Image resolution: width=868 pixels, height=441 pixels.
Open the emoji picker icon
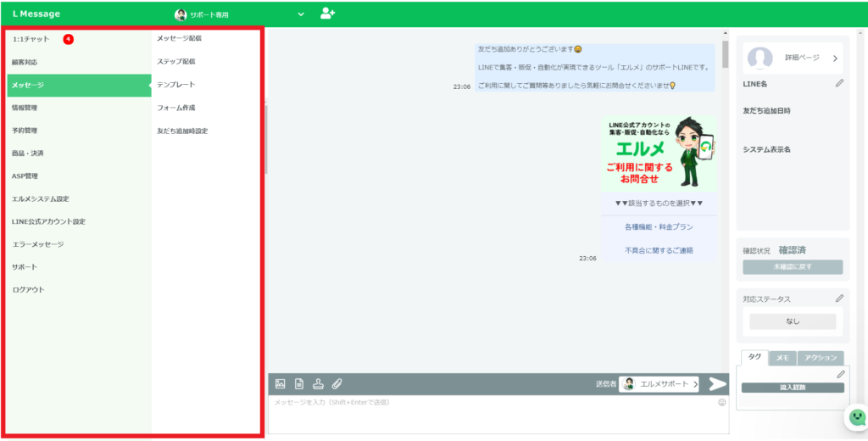(x=722, y=403)
